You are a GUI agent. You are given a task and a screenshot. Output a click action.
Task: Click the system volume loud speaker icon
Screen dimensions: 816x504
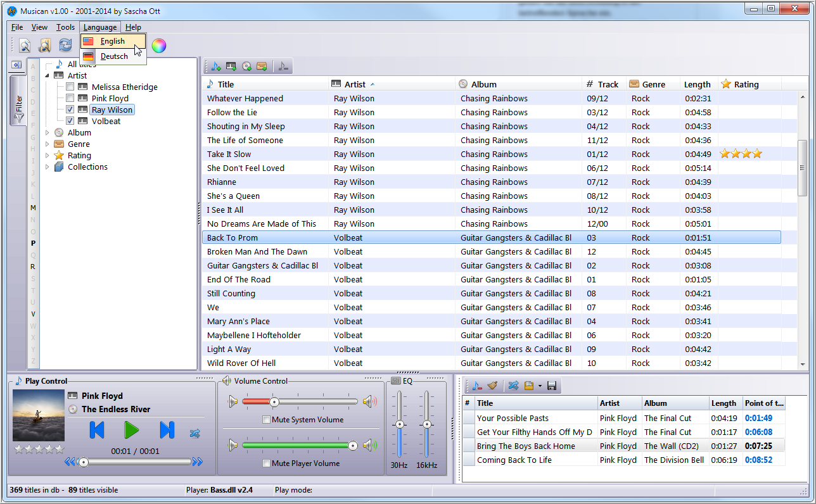coord(370,401)
